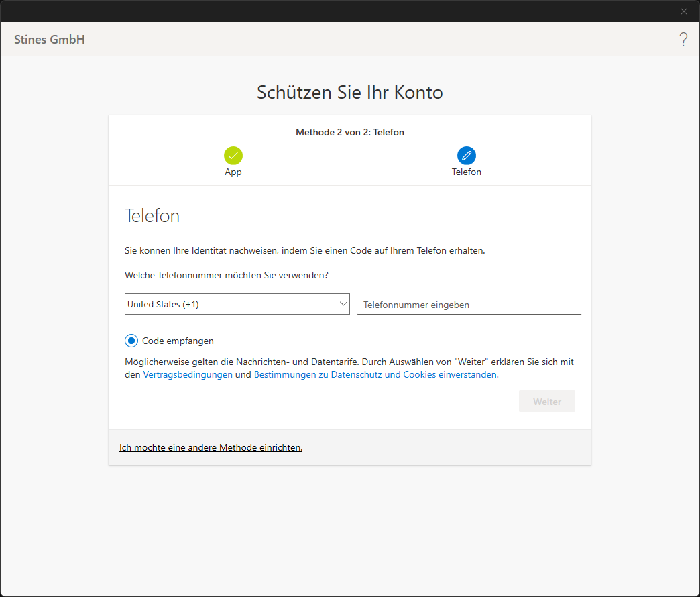Open help via the question mark icon
Viewport: 700px width, 597px height.
[x=683, y=39]
